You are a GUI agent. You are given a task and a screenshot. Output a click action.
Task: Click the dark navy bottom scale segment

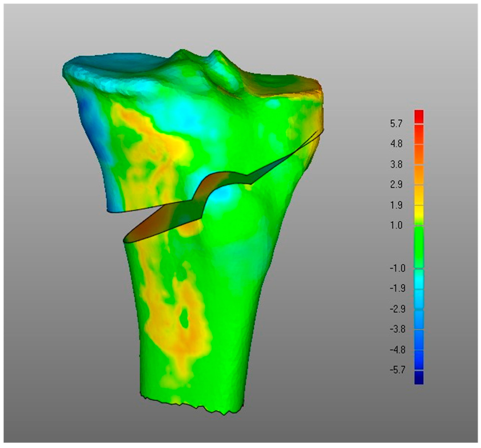(x=419, y=378)
